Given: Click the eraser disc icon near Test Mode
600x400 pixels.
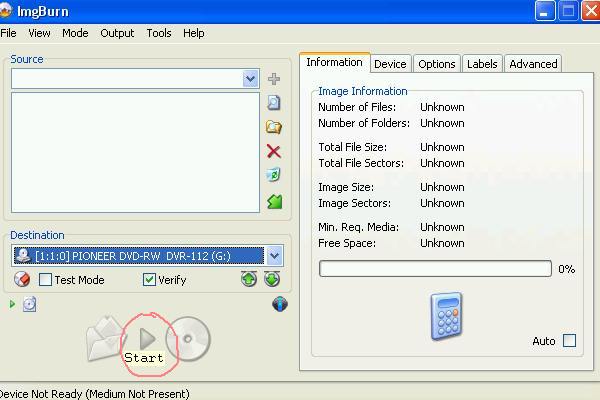Looking at the screenshot, I should pos(22,279).
